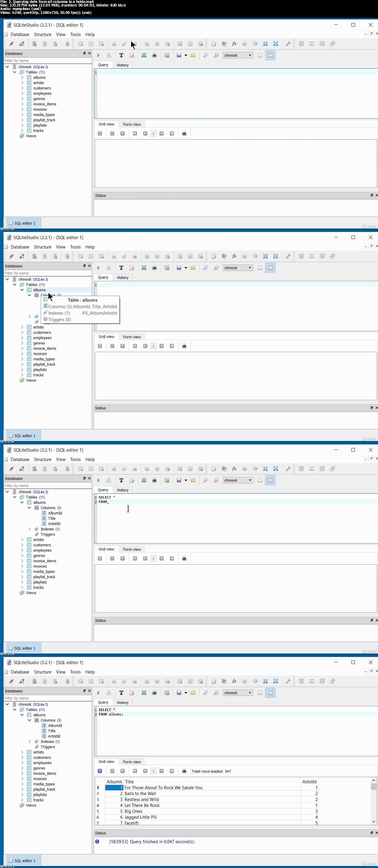This screenshot has height=868, width=378.
Task: Expand the tracks table in the 00:00:58 frame
Action: [x=22, y=131]
